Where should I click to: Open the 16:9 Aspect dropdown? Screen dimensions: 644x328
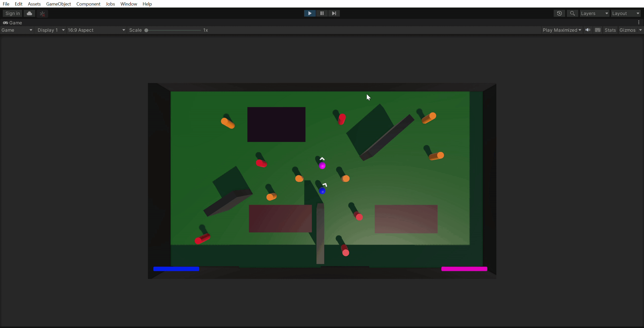(96, 30)
